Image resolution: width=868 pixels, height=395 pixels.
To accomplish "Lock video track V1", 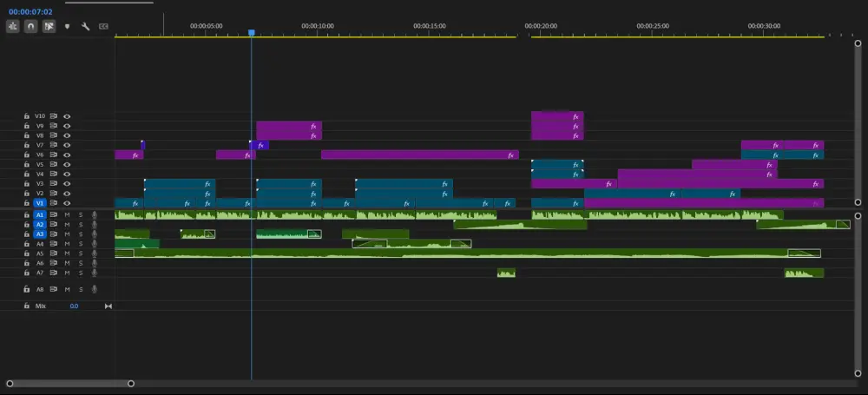I will [x=27, y=203].
